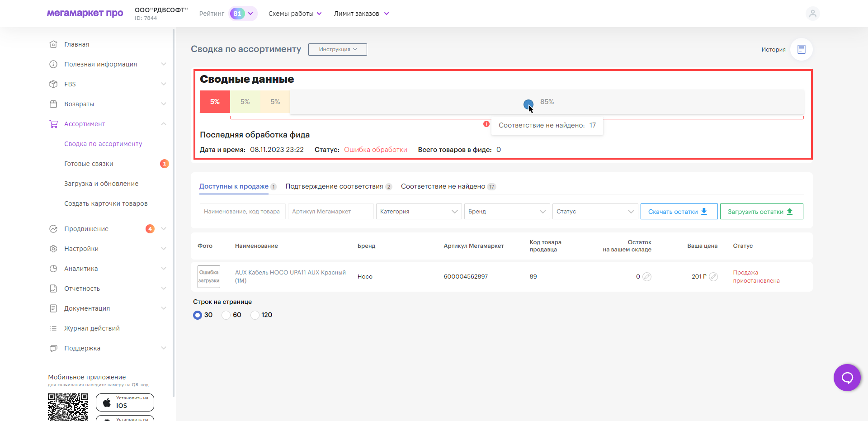This screenshot has width=868, height=421.
Task: Select 30 rows per page
Action: 198,315
